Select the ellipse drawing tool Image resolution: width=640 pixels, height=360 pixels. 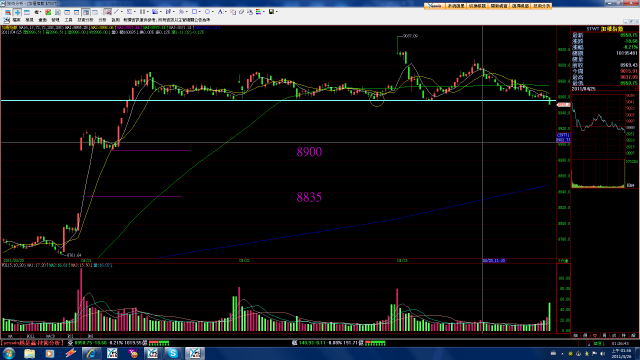coord(207,12)
